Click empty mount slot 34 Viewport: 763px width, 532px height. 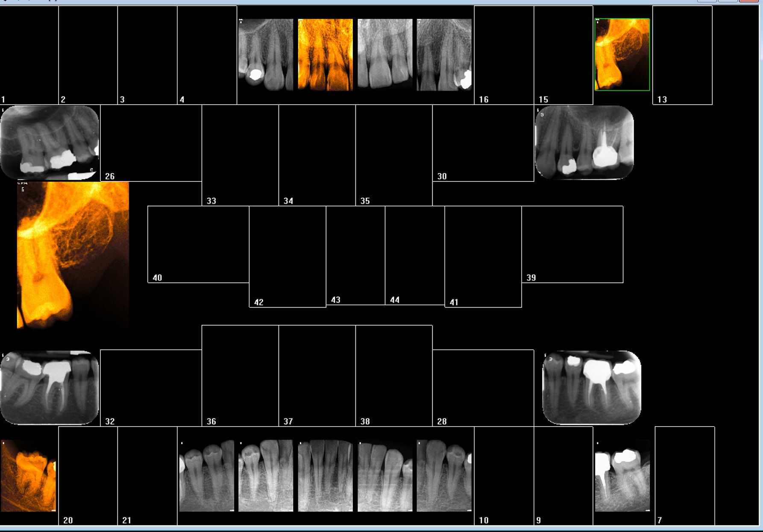[x=317, y=155]
